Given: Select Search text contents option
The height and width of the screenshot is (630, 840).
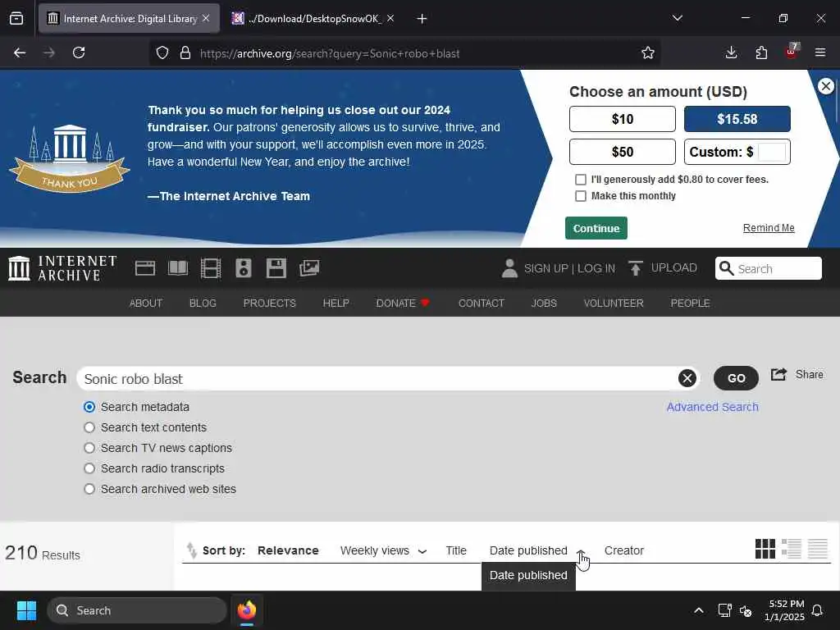Looking at the screenshot, I should (x=89, y=427).
